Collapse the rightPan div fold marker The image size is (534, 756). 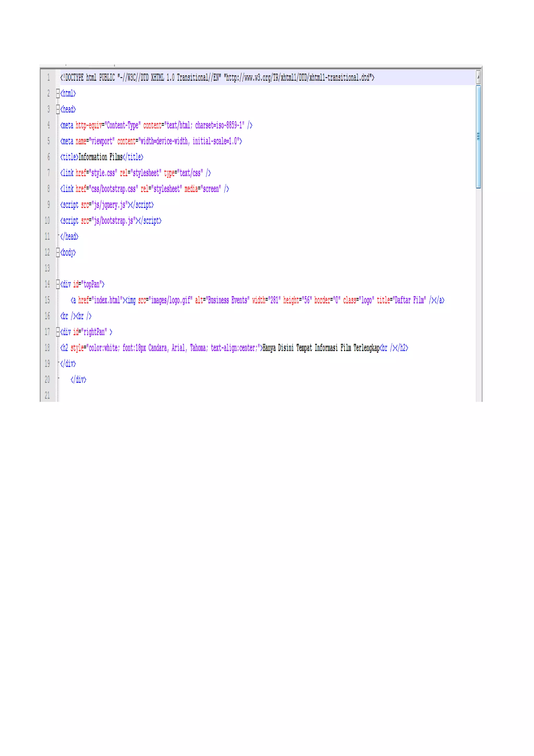(58, 332)
